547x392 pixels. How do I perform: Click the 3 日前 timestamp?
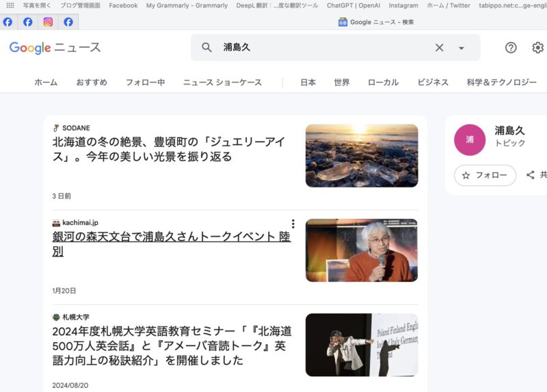(x=62, y=196)
